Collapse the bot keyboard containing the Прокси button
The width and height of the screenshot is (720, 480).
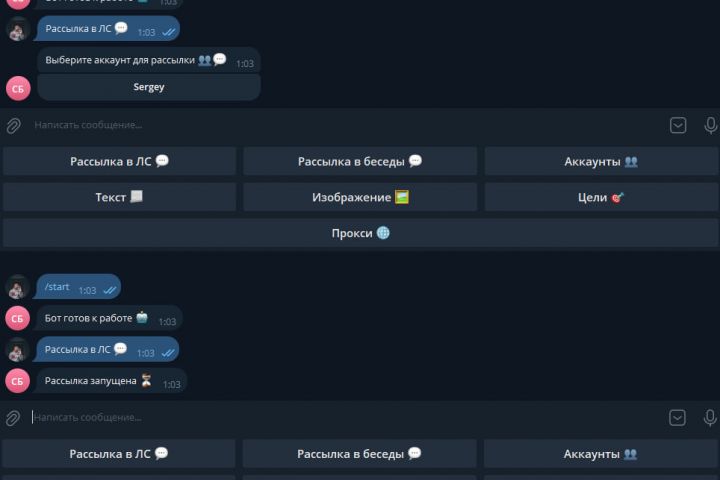(x=678, y=125)
